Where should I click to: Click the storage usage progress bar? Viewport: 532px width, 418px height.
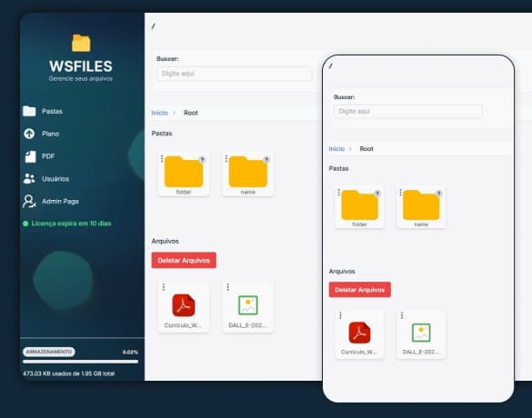[x=80, y=362]
